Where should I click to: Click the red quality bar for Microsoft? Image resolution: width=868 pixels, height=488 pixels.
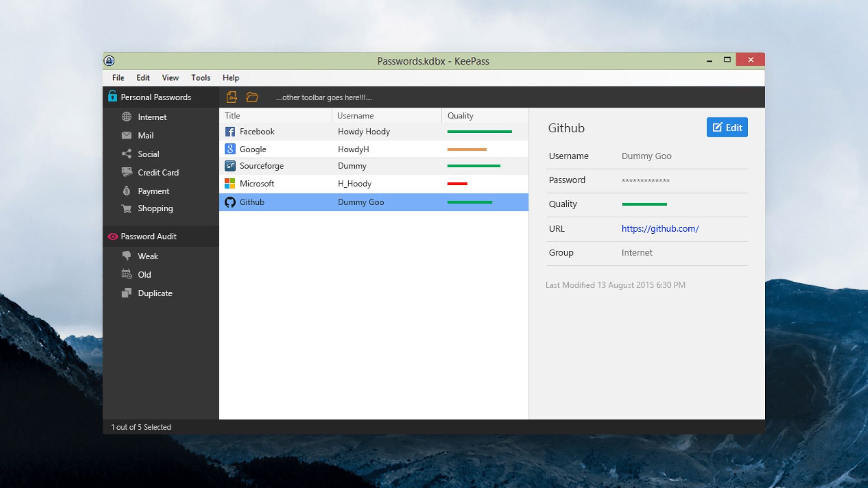click(x=457, y=183)
